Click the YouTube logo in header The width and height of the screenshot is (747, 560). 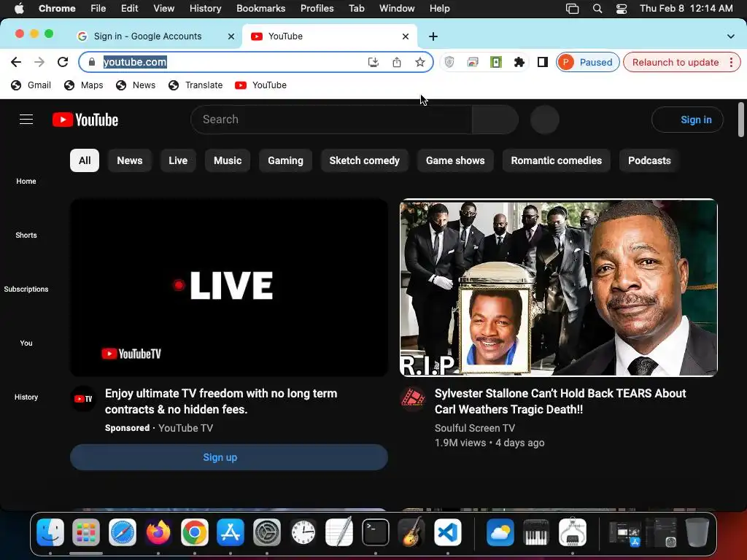pyautogui.click(x=85, y=120)
